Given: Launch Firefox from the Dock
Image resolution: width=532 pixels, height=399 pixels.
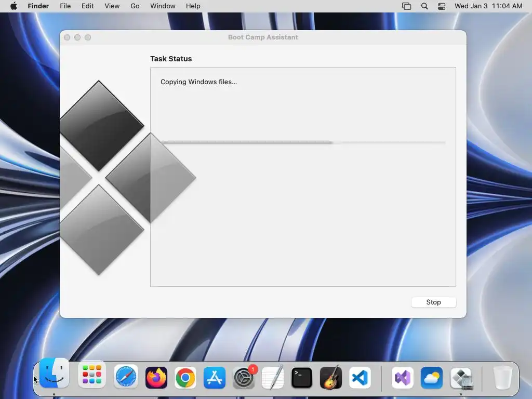Looking at the screenshot, I should pos(156,377).
